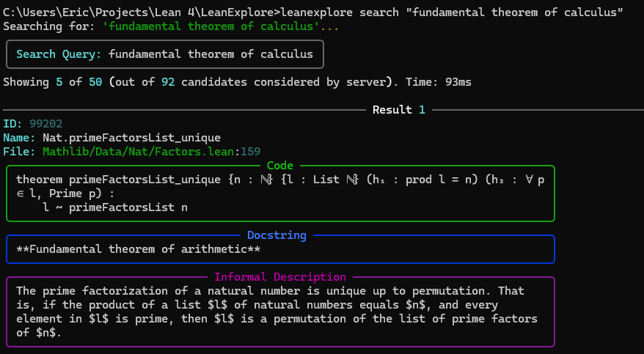Click the Search Query box

point(164,54)
